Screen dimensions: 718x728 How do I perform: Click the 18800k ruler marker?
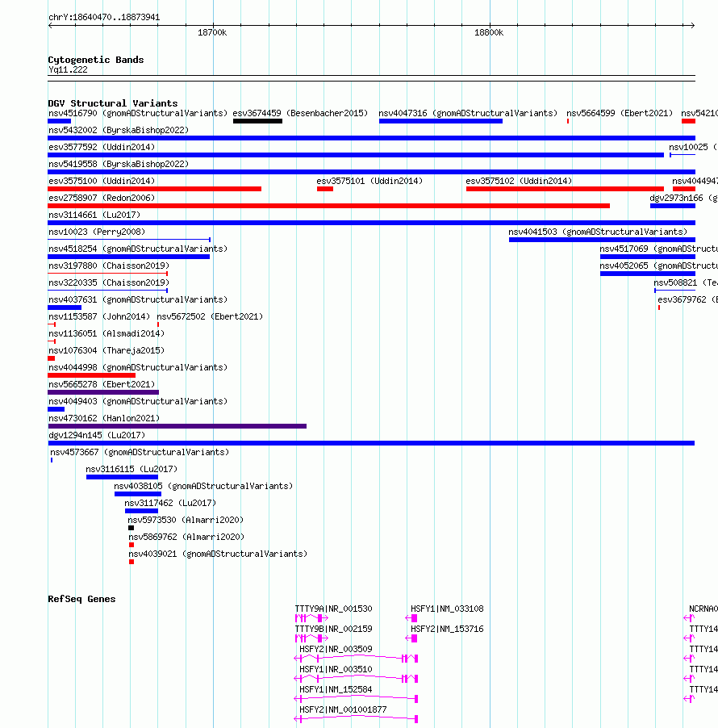click(x=489, y=32)
